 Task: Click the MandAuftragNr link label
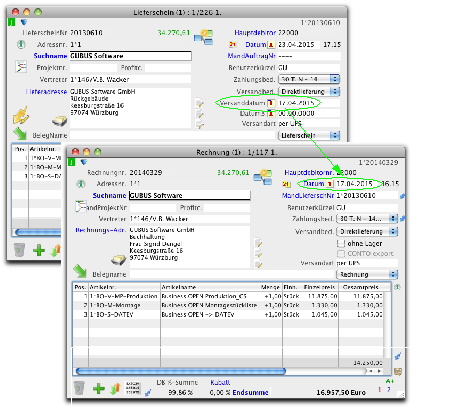(x=251, y=56)
